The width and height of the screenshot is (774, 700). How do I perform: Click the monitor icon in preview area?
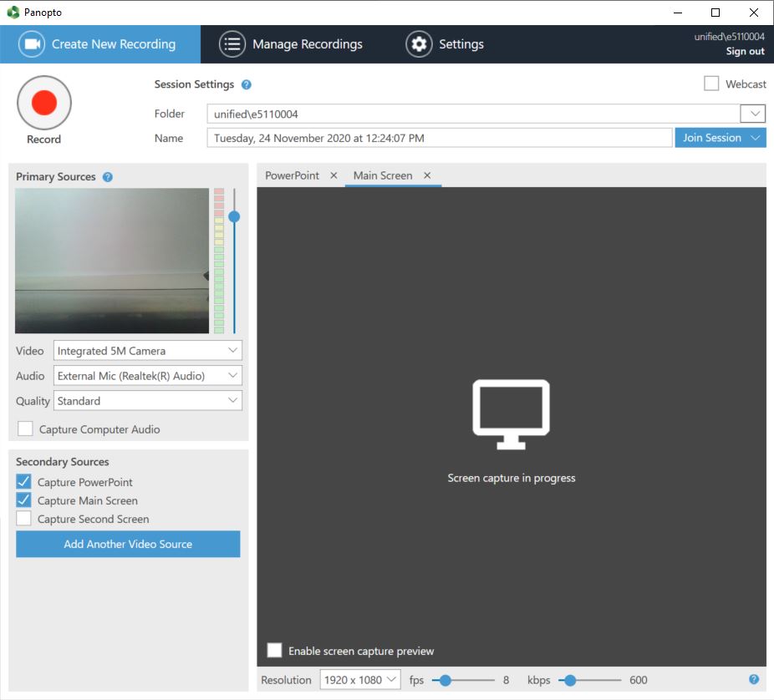(x=511, y=414)
